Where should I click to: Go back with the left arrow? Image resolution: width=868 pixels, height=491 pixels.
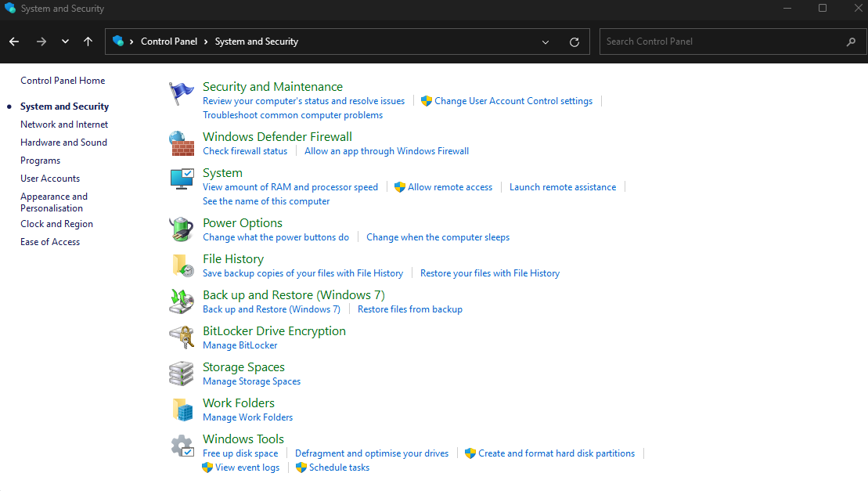pyautogui.click(x=14, y=42)
